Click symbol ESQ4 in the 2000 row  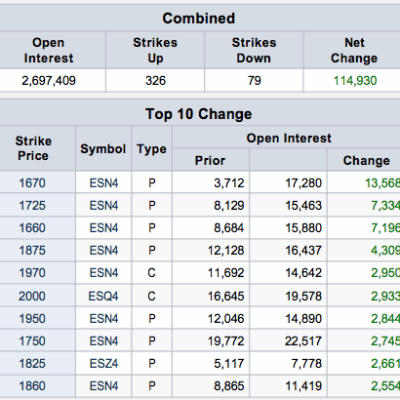click(x=103, y=296)
